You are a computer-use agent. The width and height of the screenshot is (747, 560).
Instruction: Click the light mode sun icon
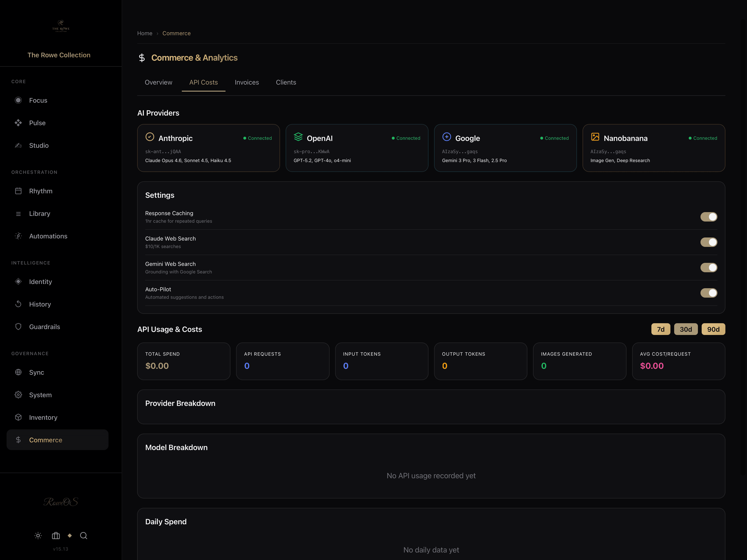pyautogui.click(x=38, y=536)
